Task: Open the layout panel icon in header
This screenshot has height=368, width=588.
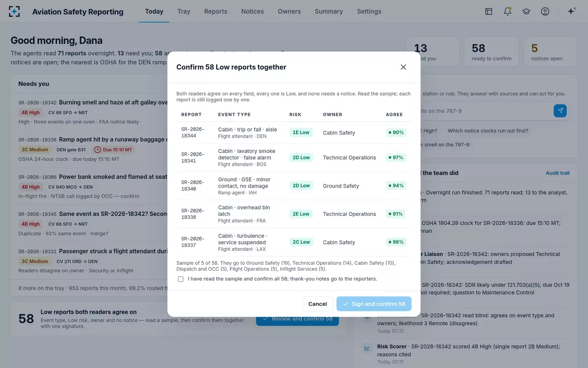Action: coord(489,11)
